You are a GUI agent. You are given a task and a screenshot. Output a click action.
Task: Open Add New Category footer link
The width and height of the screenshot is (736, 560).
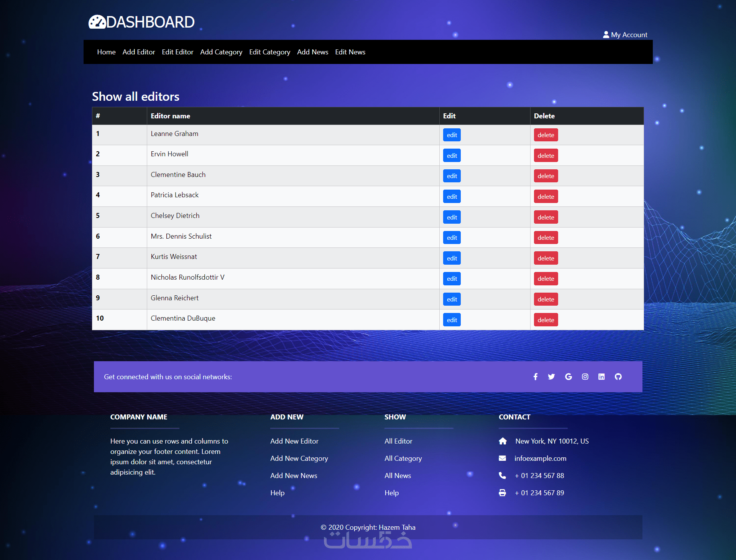coord(299,458)
